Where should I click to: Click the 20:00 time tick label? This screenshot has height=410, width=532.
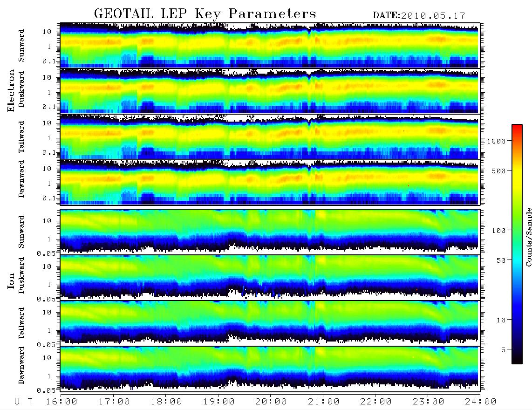point(271,402)
